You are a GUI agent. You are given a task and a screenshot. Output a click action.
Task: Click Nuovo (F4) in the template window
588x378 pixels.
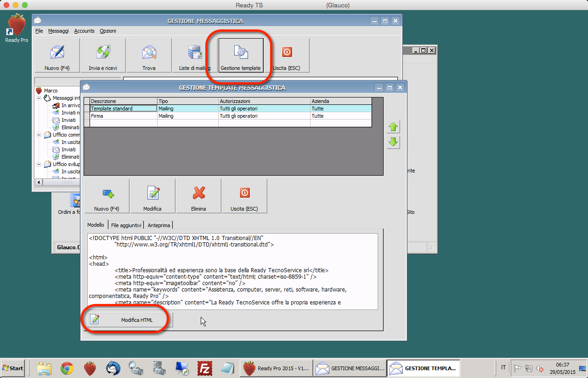pyautogui.click(x=107, y=196)
